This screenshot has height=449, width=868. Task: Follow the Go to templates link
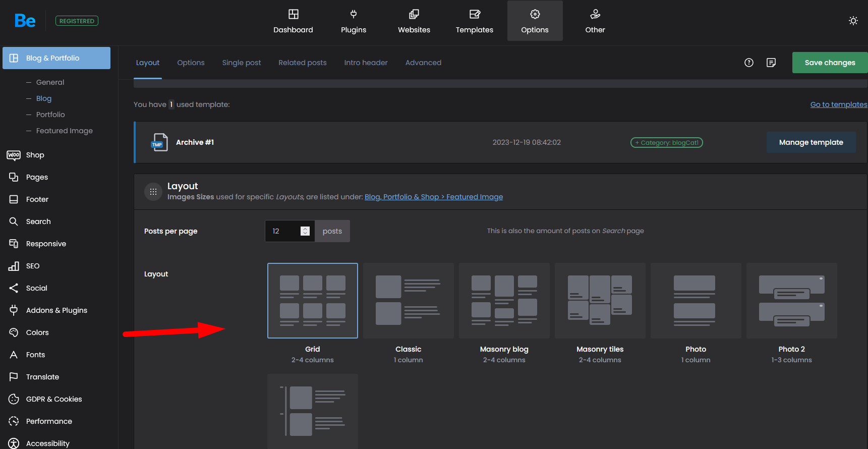tap(839, 104)
